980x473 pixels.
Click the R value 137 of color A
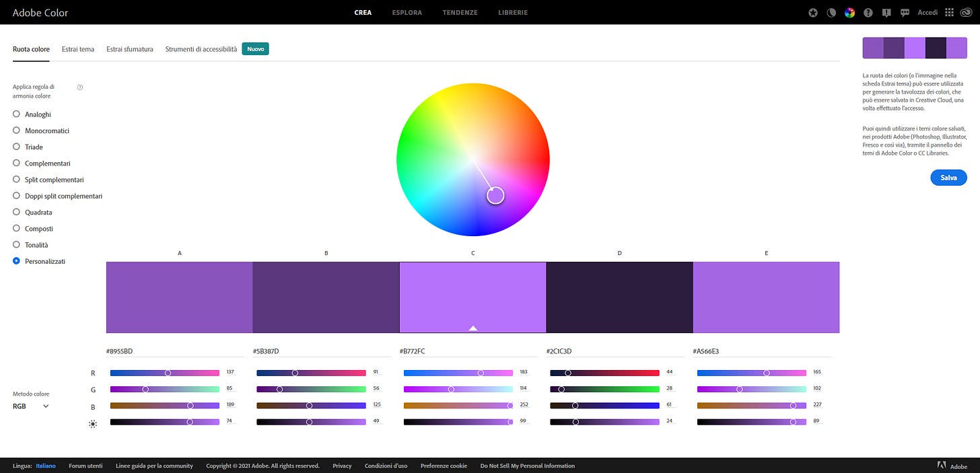pos(230,372)
